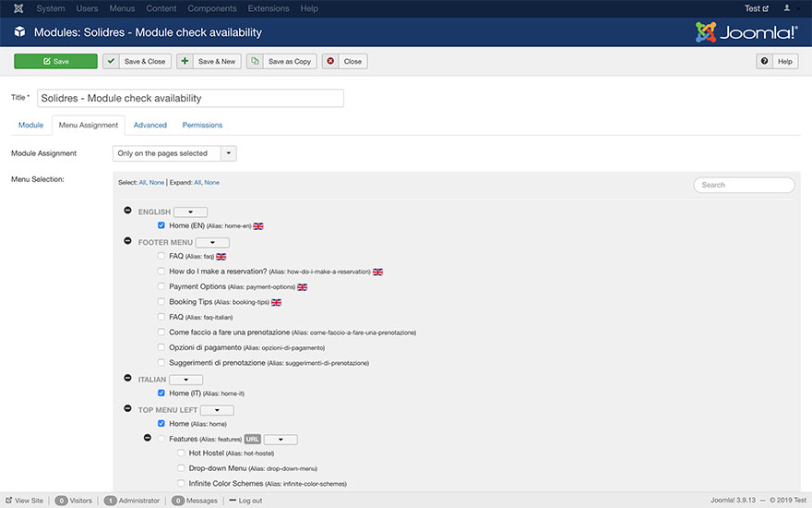Uncheck the Home (Alias: home) checkbox
812x508 pixels.
[161, 424]
